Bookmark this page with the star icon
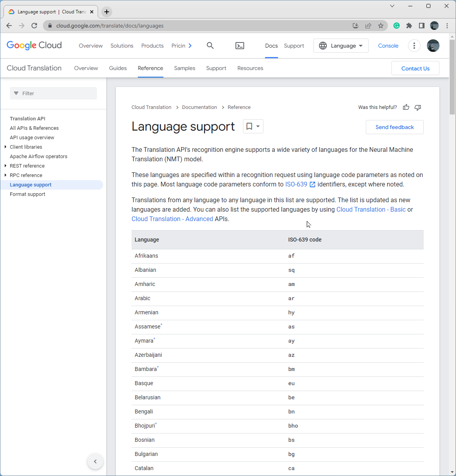This screenshot has height=476, width=456. (380, 26)
